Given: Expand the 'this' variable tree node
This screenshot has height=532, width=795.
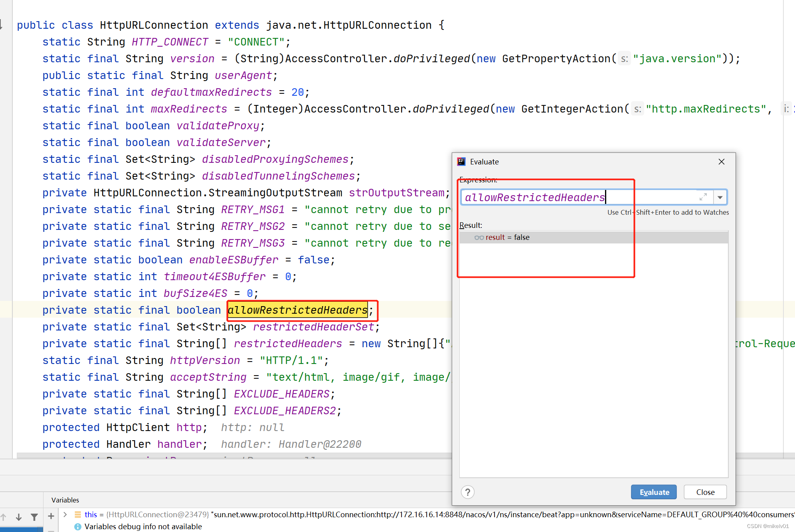Looking at the screenshot, I should coord(65,515).
